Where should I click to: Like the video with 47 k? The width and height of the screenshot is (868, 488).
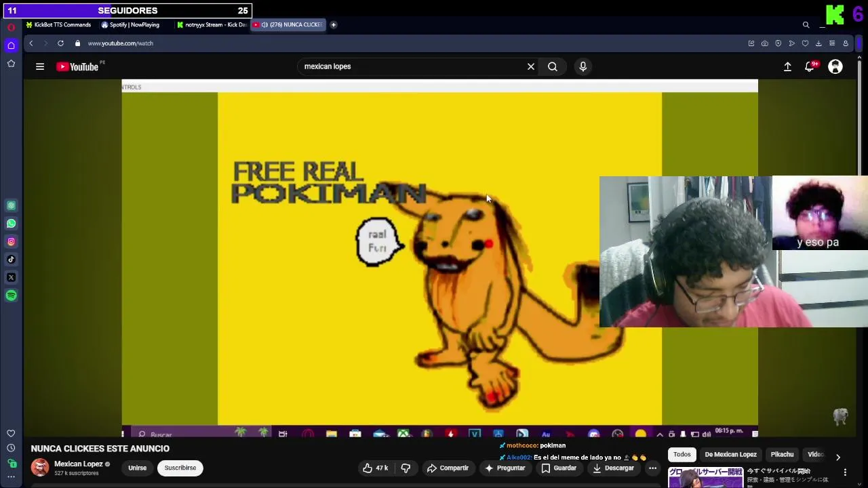click(x=375, y=468)
